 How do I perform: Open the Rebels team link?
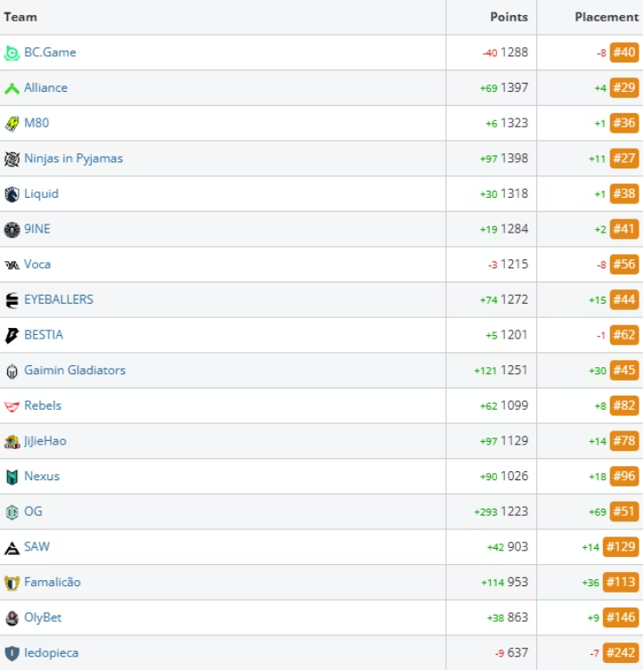click(x=43, y=405)
